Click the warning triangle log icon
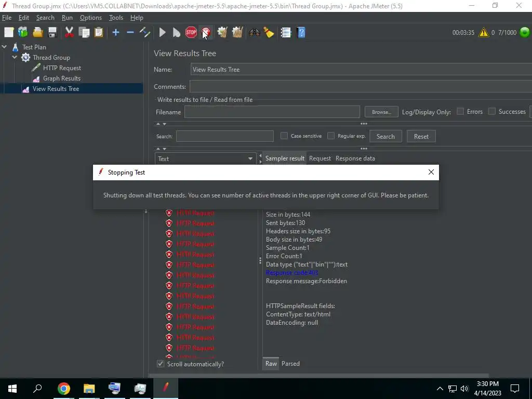The height and width of the screenshot is (399, 532). 484,33
